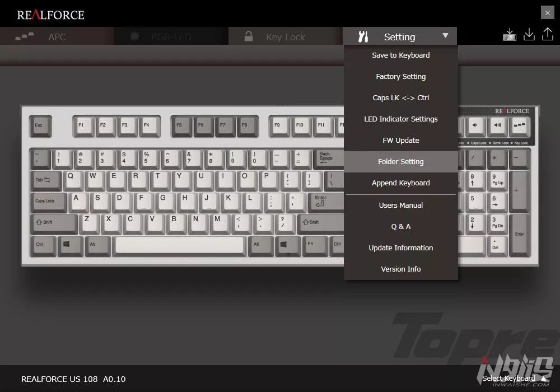Click the volume up key on keyboard

coord(497,125)
